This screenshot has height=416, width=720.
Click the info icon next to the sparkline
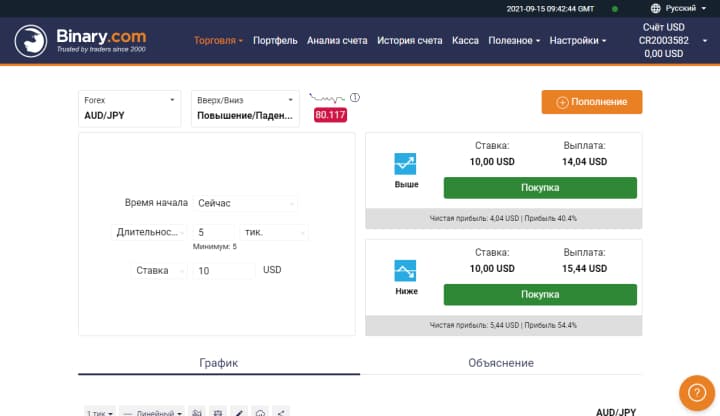(x=354, y=97)
